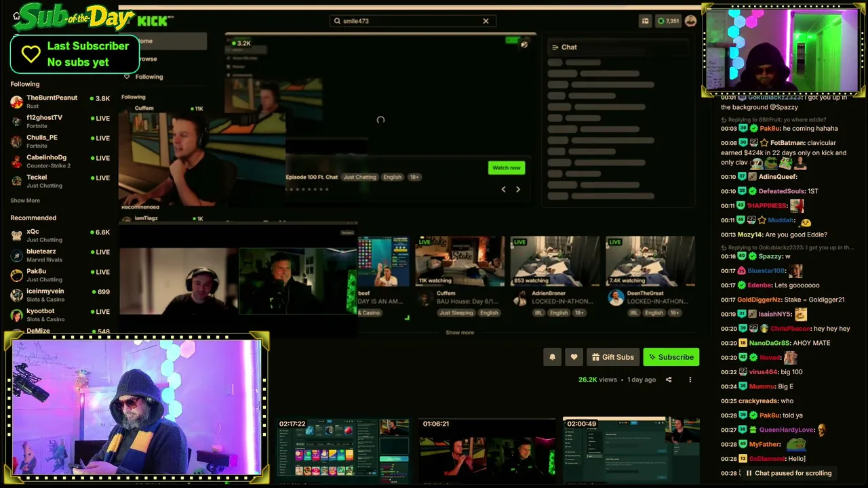Resume chat via Chat paused for scrolling
This screenshot has width=868, height=488.
(x=789, y=473)
